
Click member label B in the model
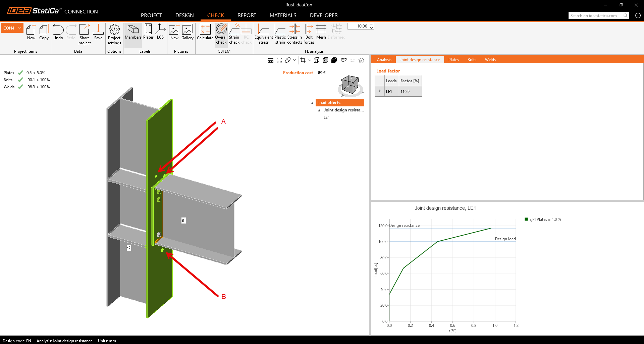(x=183, y=220)
